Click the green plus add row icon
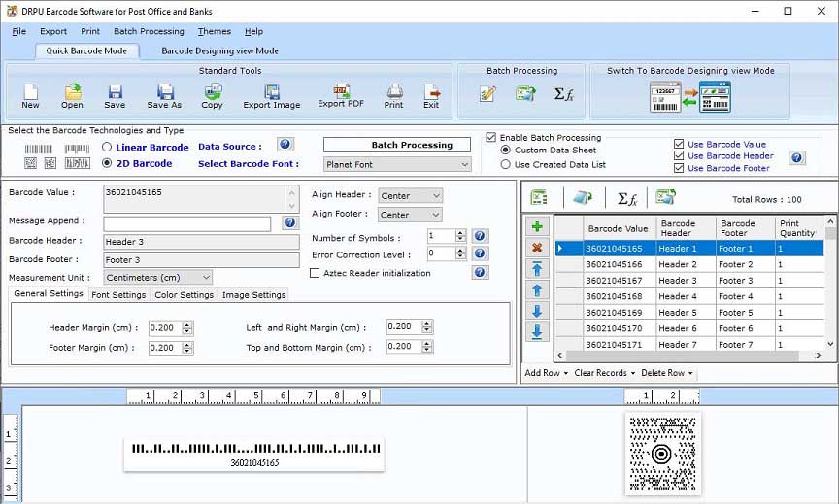839x504 pixels. point(537,226)
